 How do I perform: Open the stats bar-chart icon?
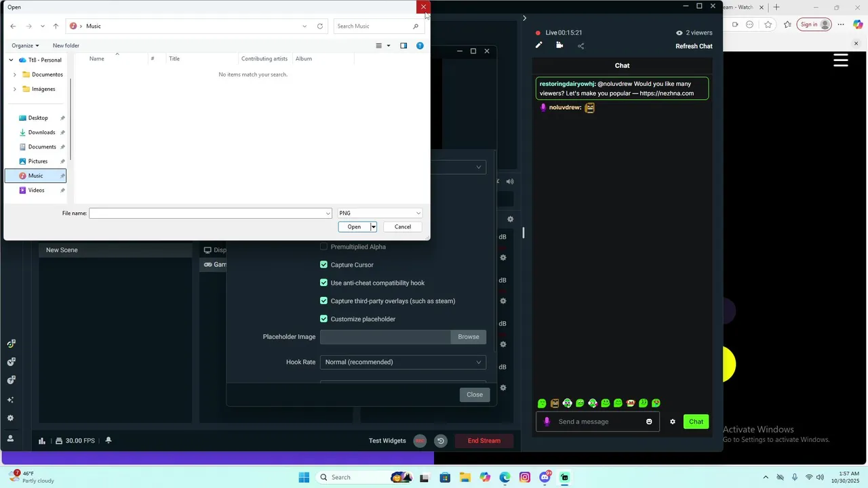tap(42, 441)
